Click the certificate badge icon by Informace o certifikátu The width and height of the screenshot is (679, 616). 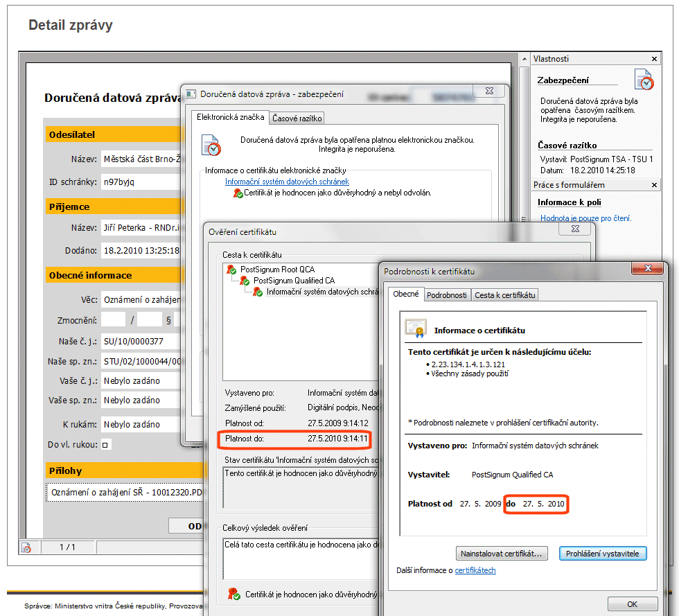click(x=415, y=328)
